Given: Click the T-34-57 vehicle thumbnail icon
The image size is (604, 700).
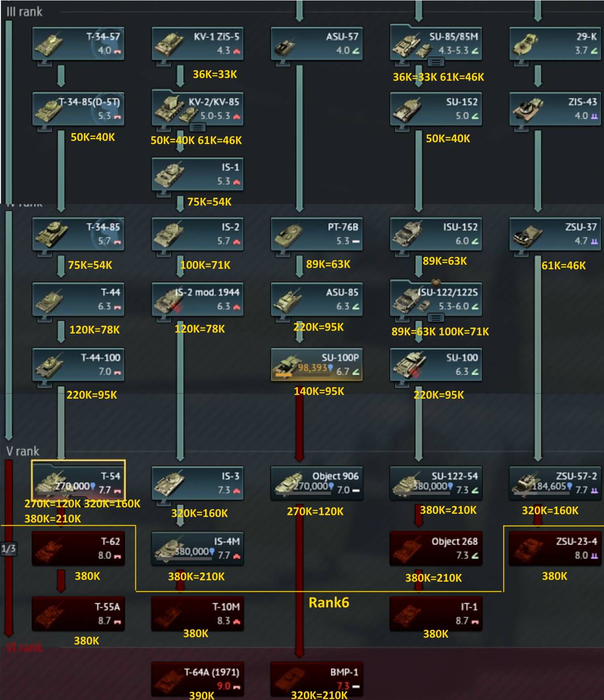Looking at the screenshot, I should [x=49, y=44].
